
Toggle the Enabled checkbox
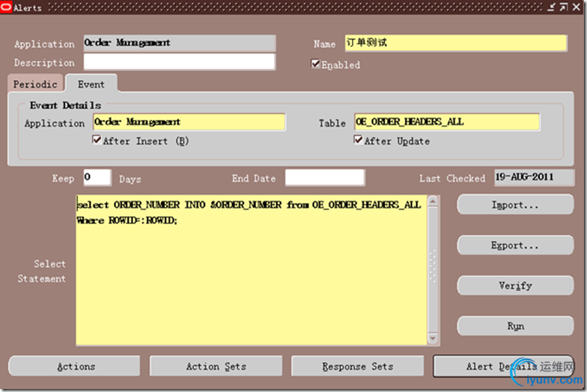coord(316,64)
